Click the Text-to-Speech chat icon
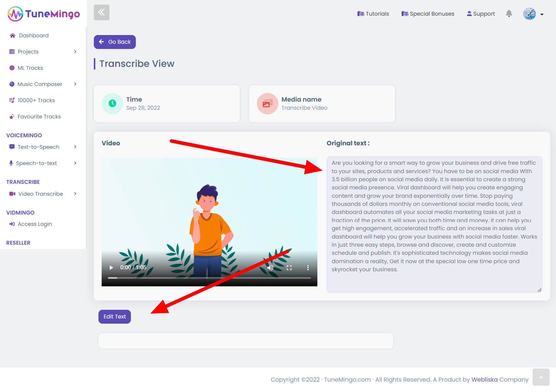 (x=12, y=147)
